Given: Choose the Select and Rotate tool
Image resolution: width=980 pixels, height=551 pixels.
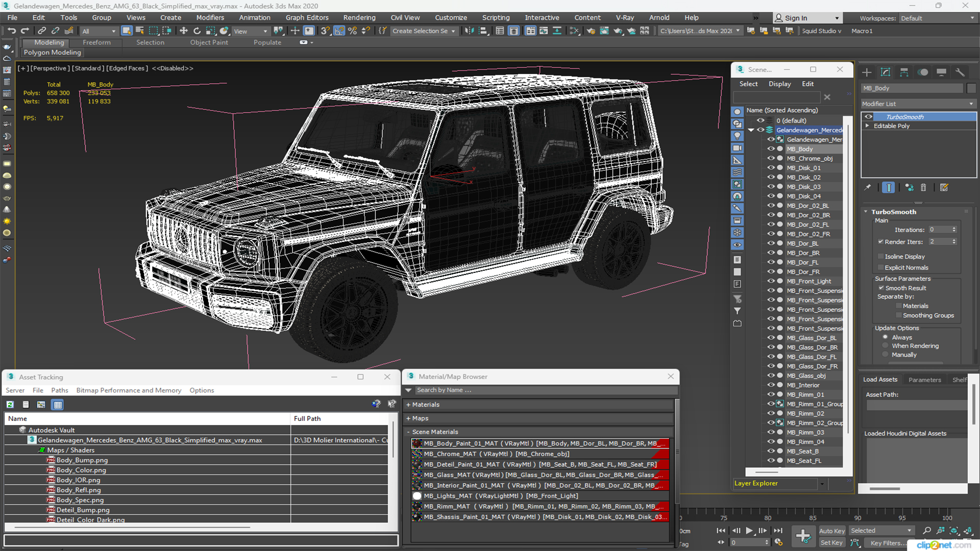Looking at the screenshot, I should pyautogui.click(x=197, y=31).
